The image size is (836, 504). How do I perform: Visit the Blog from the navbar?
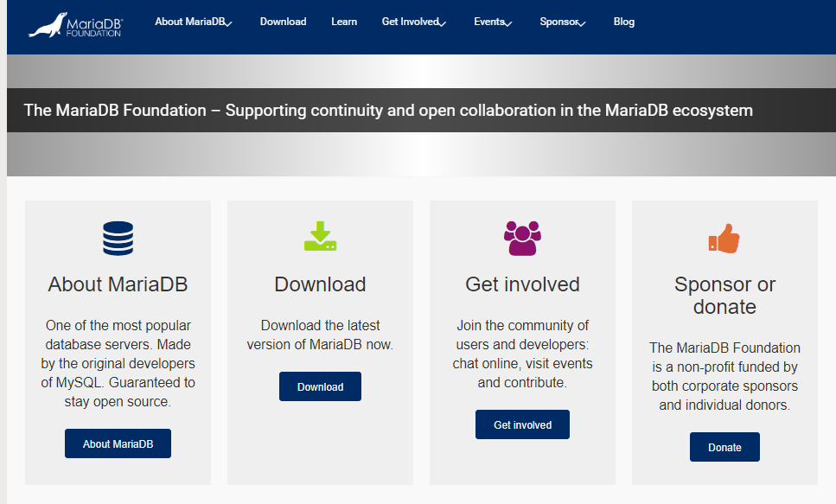(x=623, y=22)
